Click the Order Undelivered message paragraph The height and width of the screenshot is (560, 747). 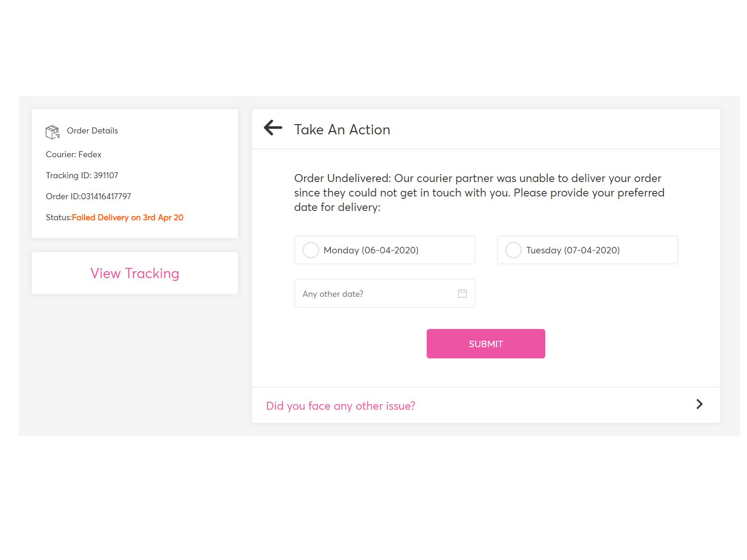479,193
